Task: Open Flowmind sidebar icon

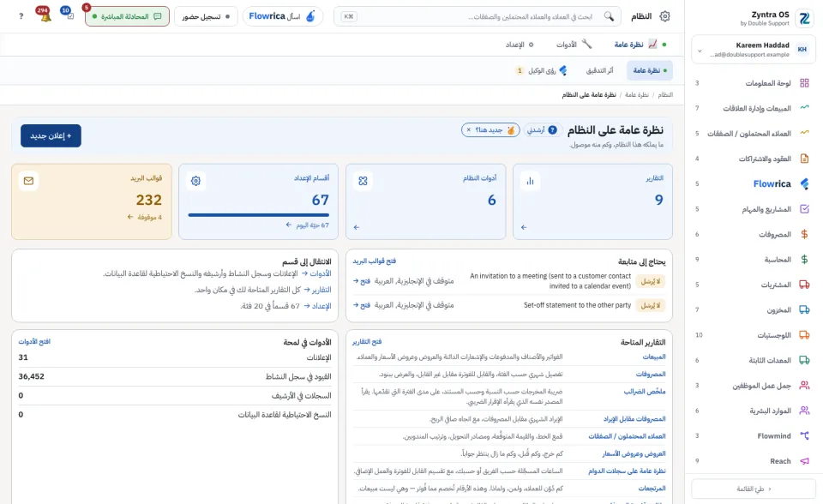Action: 804,435
